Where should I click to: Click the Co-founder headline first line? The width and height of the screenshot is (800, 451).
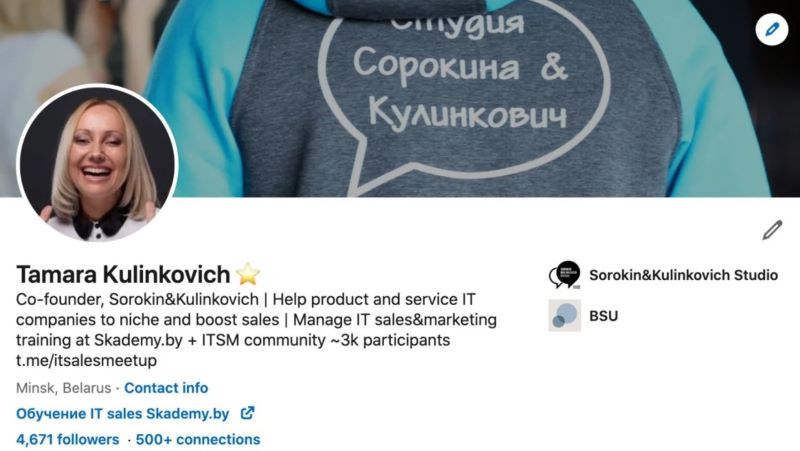(245, 299)
